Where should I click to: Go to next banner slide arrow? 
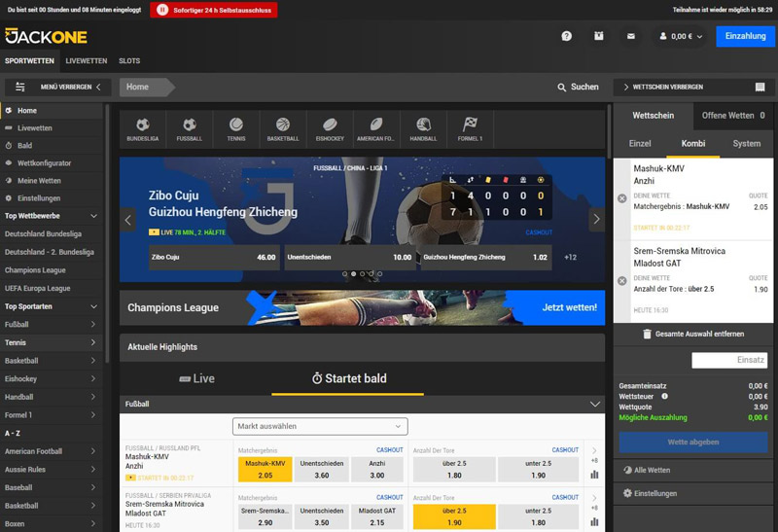click(596, 220)
